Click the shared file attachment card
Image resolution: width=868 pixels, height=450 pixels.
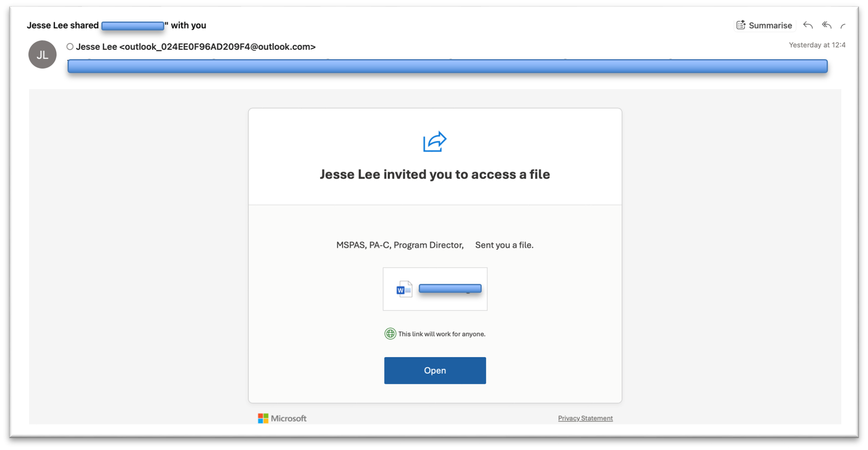tap(435, 289)
